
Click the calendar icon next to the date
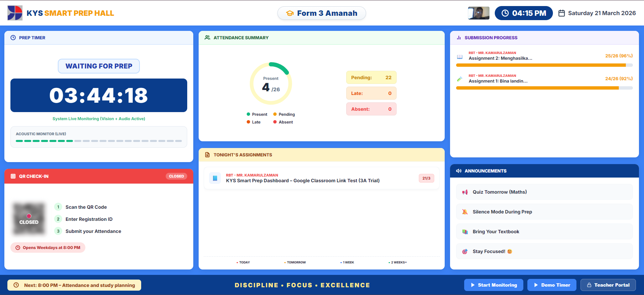pyautogui.click(x=561, y=13)
